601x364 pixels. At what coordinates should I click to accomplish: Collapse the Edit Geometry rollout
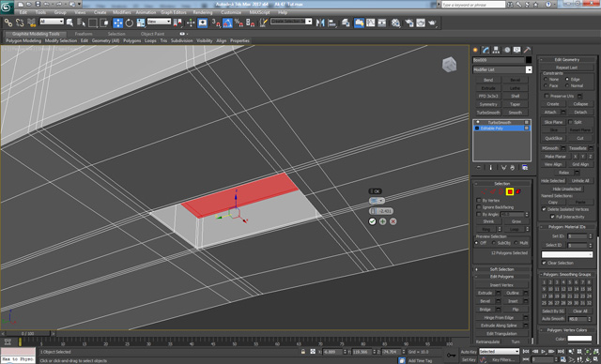click(567, 60)
